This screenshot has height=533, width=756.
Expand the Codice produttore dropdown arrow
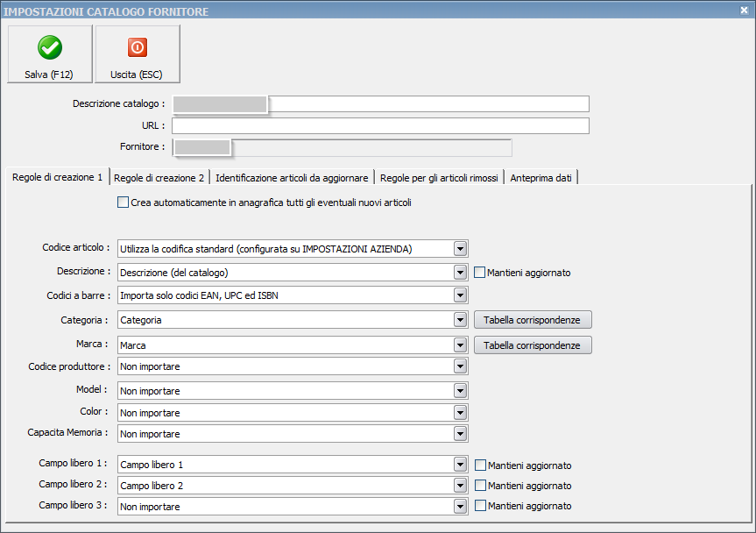(x=461, y=366)
